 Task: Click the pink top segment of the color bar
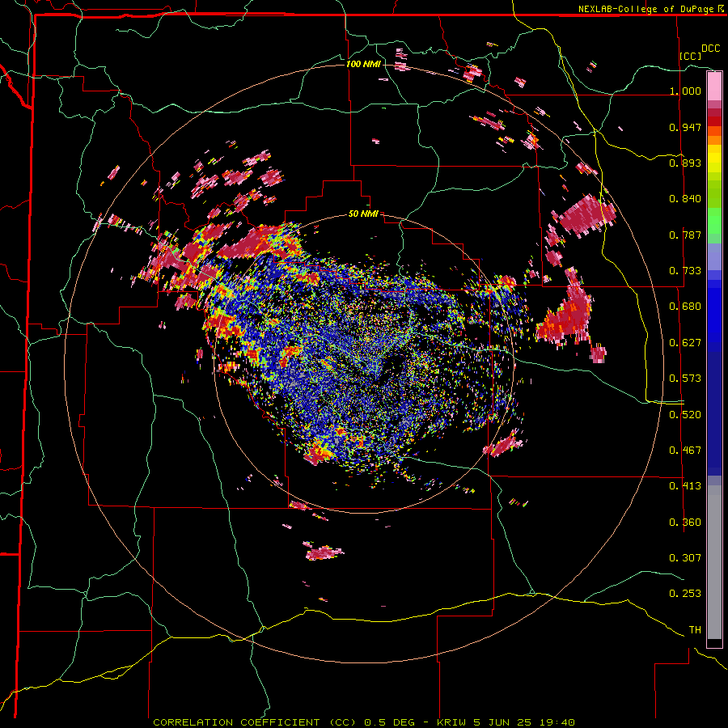coord(714,87)
